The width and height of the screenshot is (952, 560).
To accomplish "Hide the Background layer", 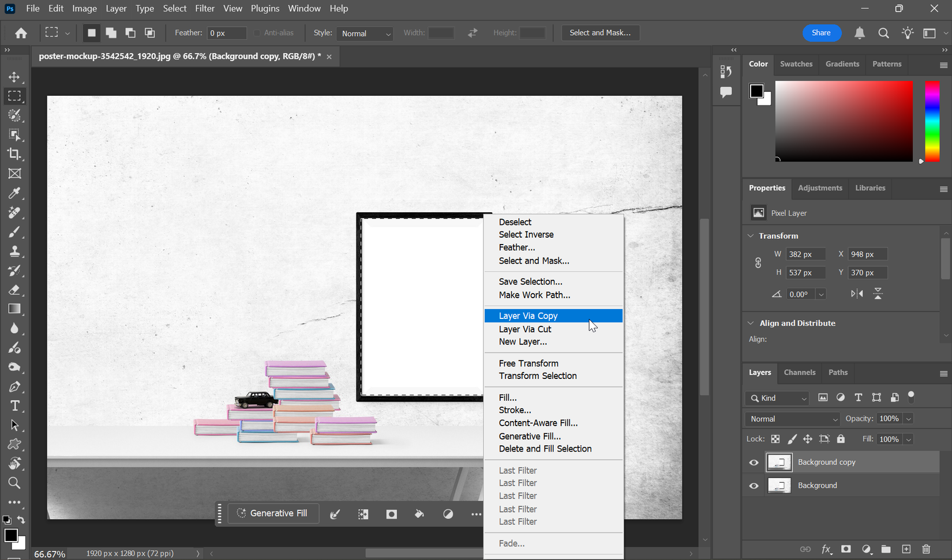I will click(754, 485).
